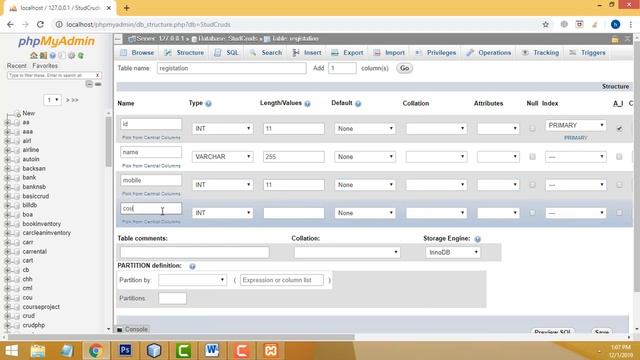Click inside the Table name field
Screen dimensions: 640x360
pos(231,68)
